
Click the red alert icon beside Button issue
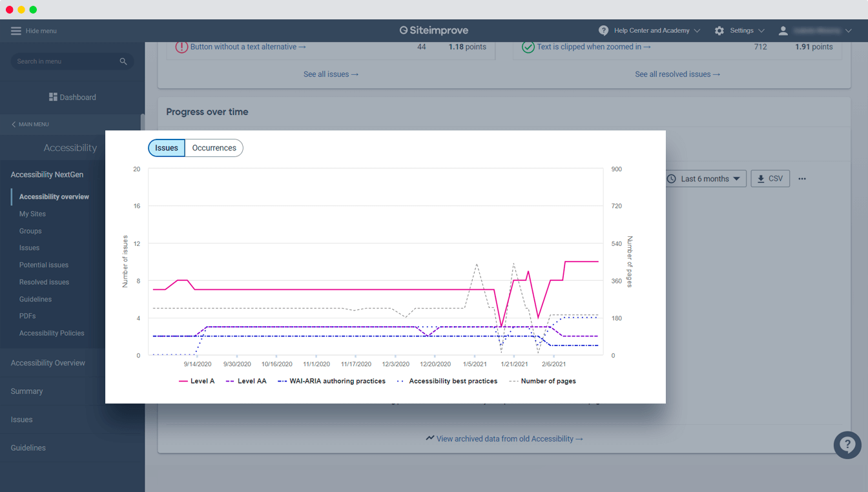181,46
